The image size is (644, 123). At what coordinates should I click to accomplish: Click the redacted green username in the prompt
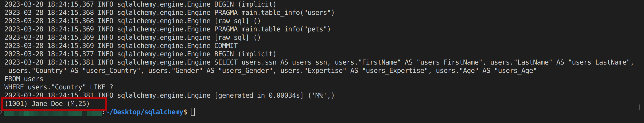[53, 113]
